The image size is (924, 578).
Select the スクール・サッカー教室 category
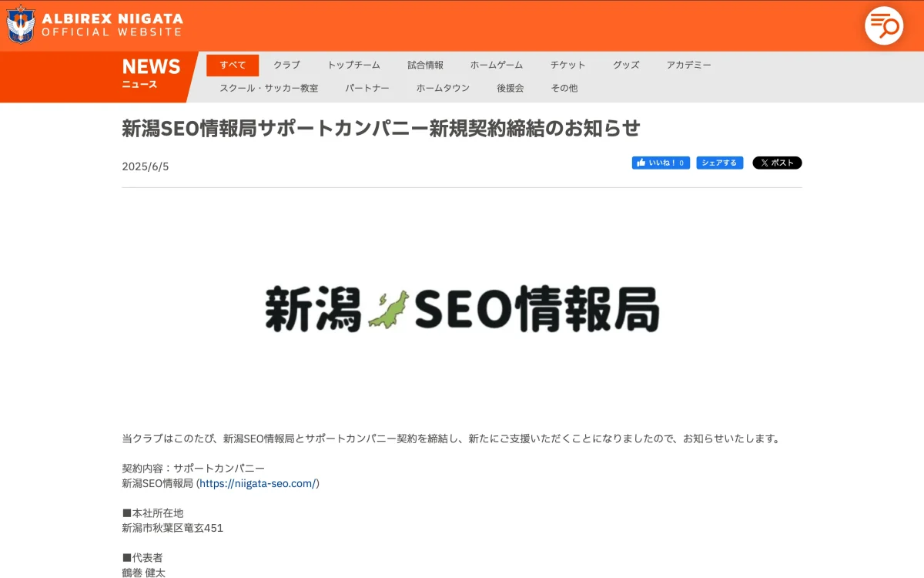pos(269,89)
